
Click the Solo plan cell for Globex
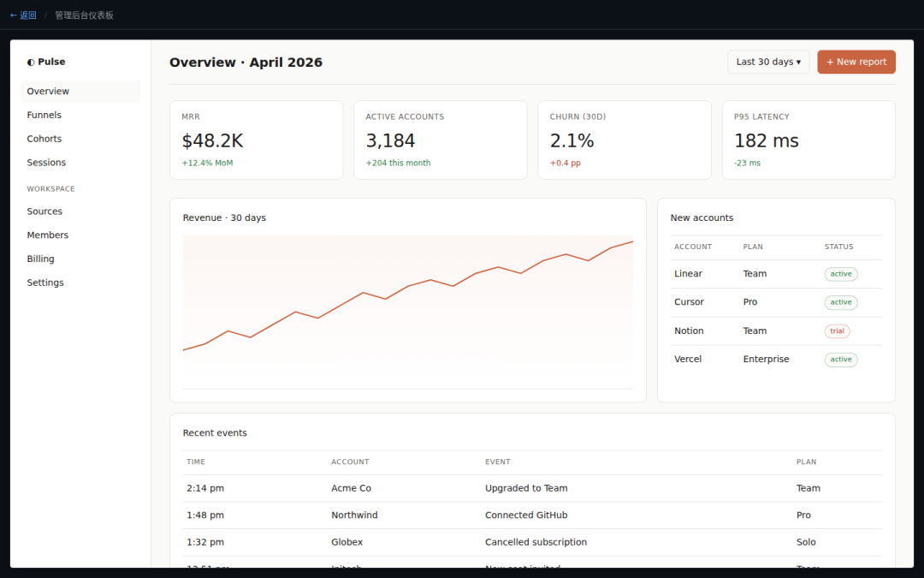click(806, 542)
